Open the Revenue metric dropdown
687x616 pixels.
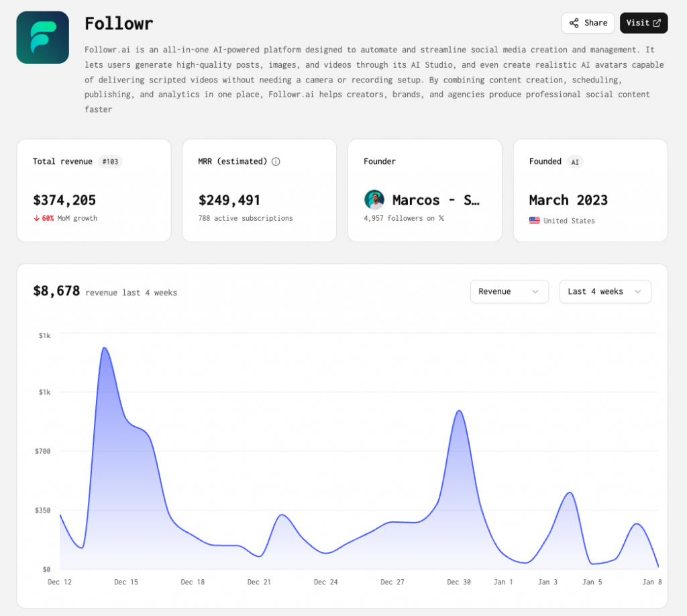(509, 291)
